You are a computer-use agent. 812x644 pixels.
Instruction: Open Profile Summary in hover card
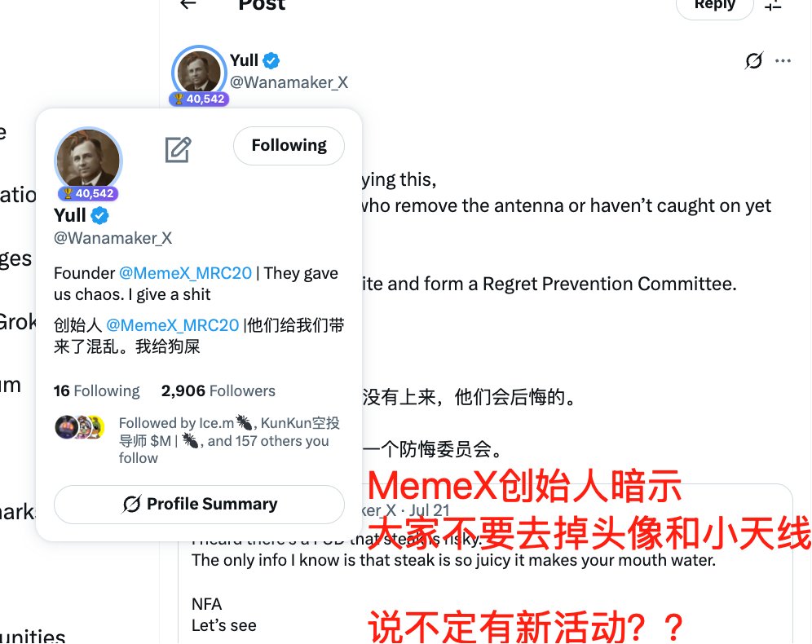[x=200, y=505]
